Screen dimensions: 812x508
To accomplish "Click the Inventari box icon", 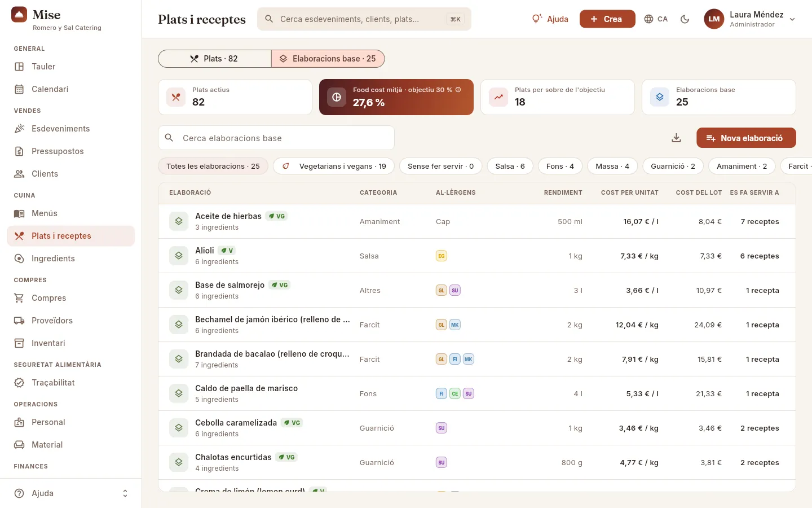I will [x=19, y=343].
